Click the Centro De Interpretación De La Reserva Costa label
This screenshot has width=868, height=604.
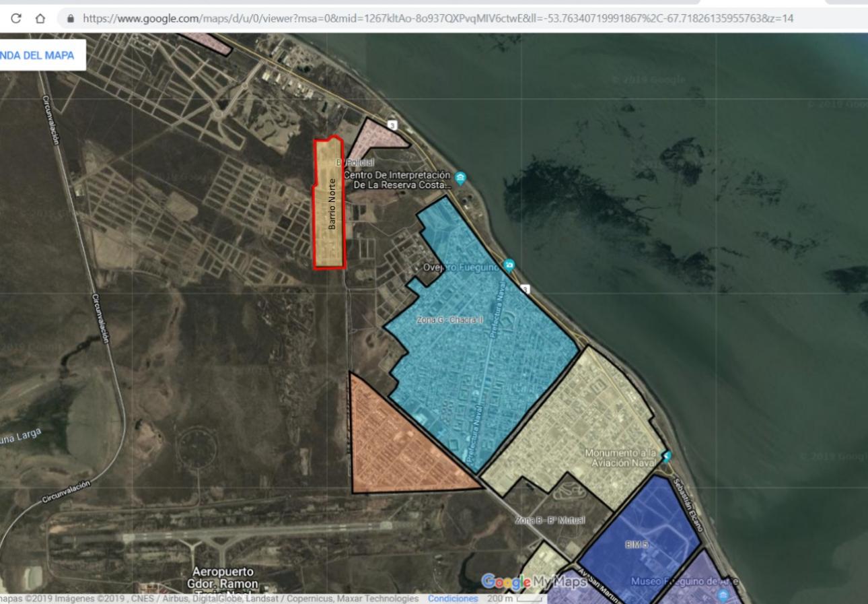click(x=397, y=180)
